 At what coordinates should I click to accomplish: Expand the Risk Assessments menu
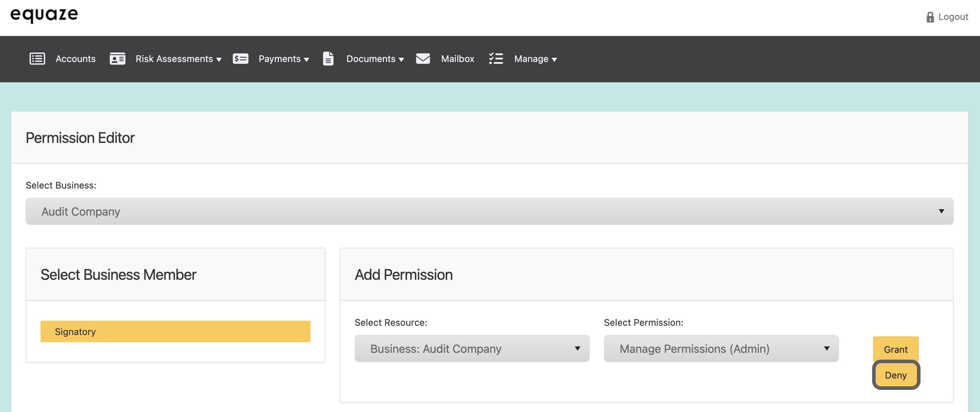[x=178, y=59]
